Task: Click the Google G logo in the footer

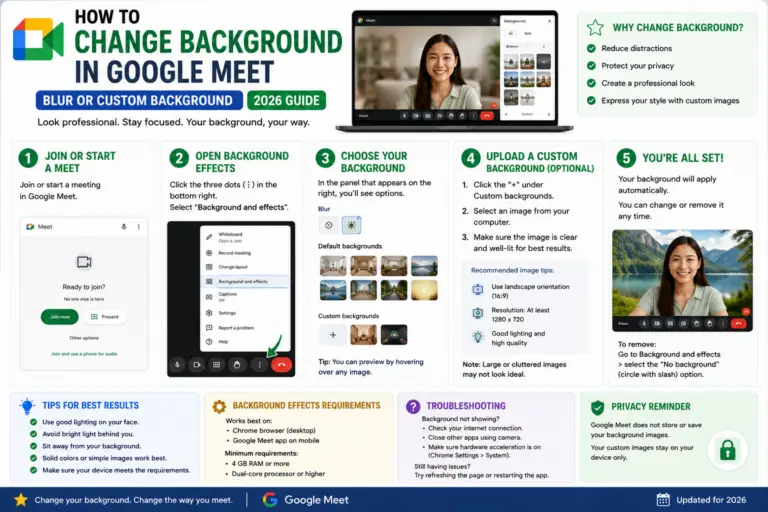Action: (x=270, y=500)
